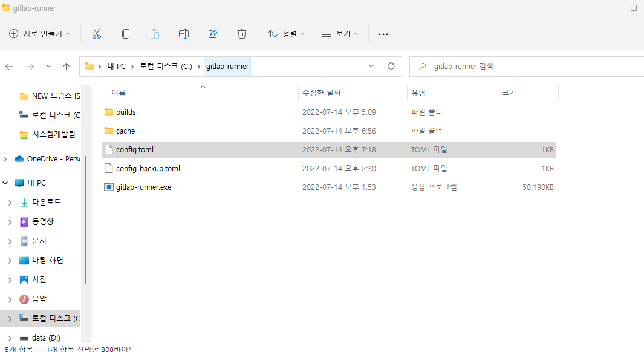This screenshot has height=352, width=644.
Task: Open the 정렬 sort dropdown
Action: (286, 34)
